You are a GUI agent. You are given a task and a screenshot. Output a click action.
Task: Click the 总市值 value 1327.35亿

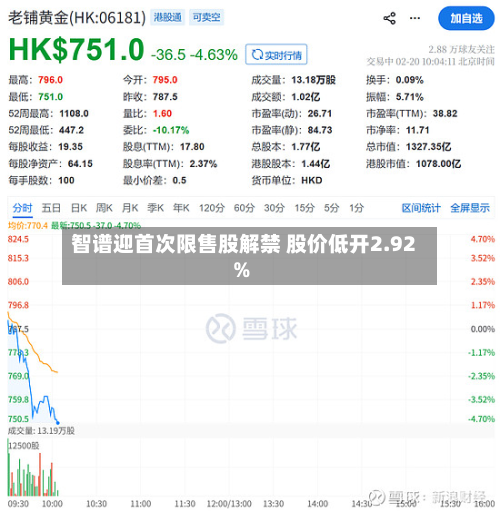coord(428,147)
